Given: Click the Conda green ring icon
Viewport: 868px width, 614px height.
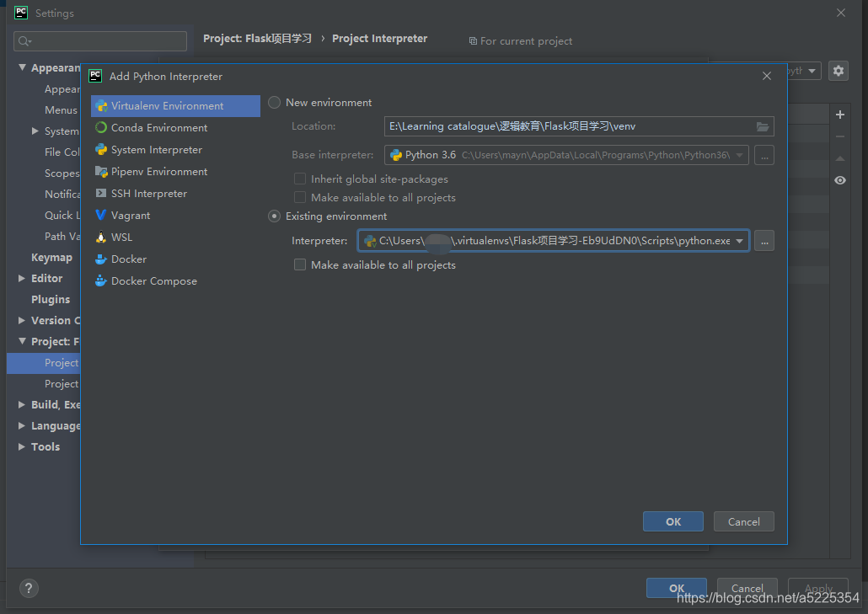Looking at the screenshot, I should [x=101, y=128].
